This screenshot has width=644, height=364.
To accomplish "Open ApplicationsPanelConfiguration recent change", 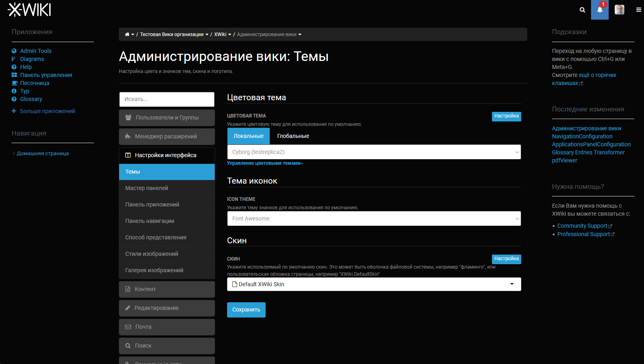I will 591,144.
